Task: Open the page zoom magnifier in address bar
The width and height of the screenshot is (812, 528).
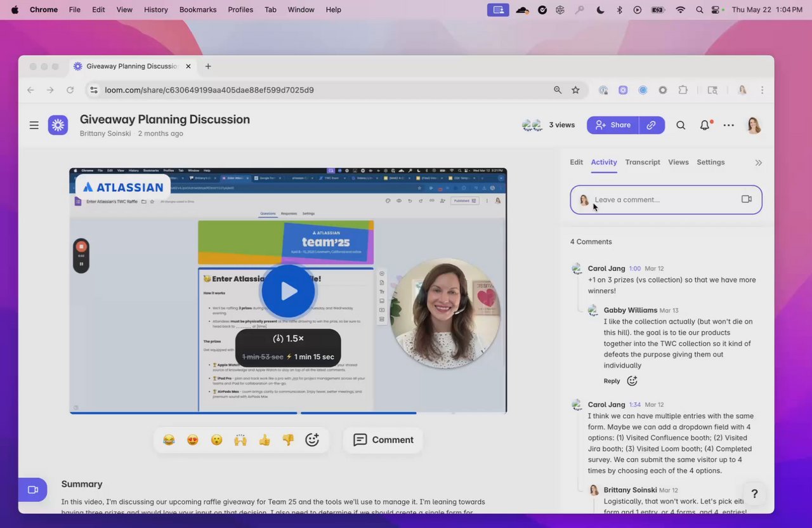Action: click(558, 90)
